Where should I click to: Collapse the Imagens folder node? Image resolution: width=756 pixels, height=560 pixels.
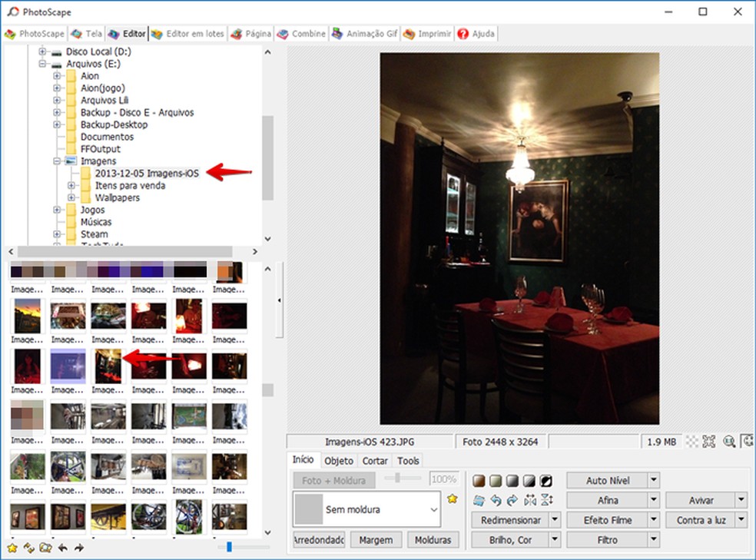57,161
